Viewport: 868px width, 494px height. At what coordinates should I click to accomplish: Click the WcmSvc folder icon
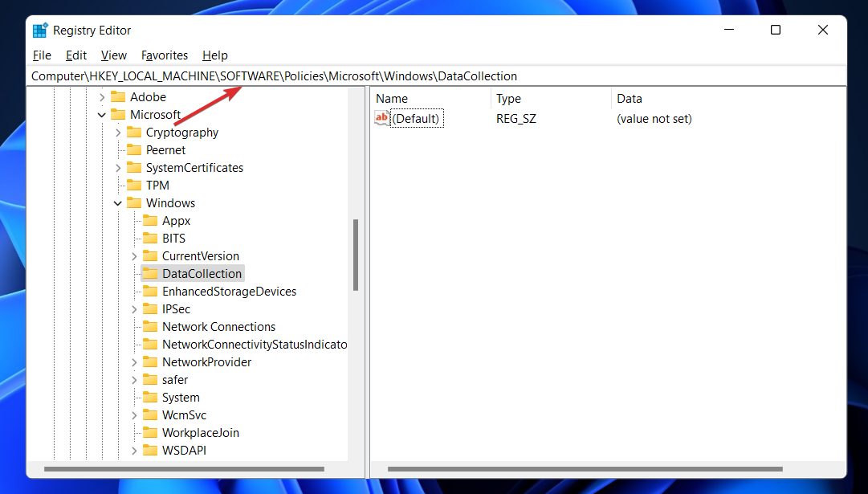pyautogui.click(x=150, y=415)
